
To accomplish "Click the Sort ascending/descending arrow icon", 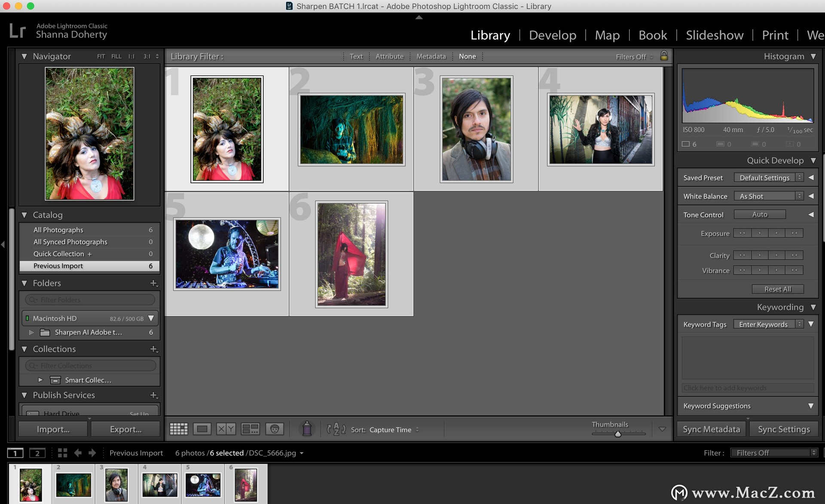I will coord(336,430).
